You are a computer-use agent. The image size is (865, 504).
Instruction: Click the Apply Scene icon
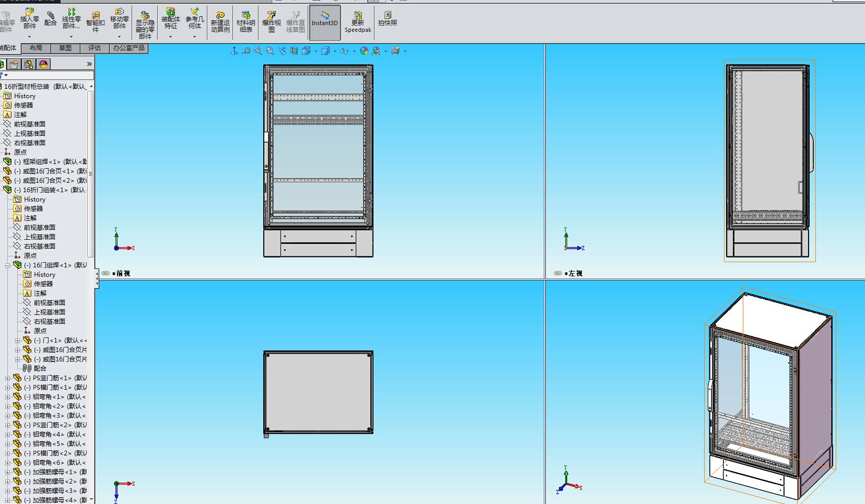376,51
